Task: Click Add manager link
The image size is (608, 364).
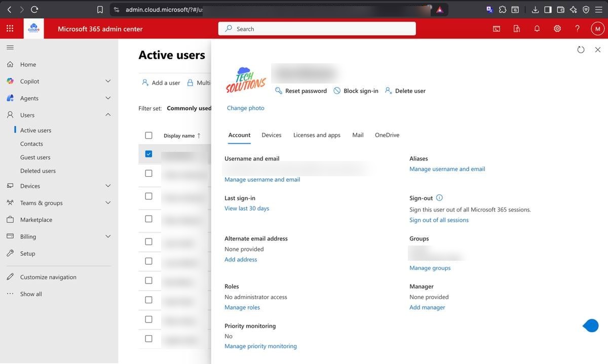Action: 427,307
